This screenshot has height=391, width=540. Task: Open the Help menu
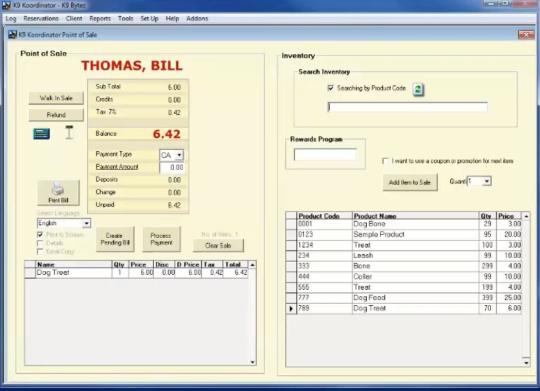tap(172, 19)
